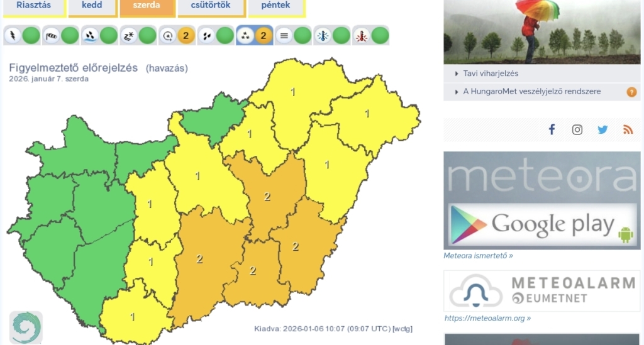Screen dimensions: 644x345
Task: Open the RSS feed icon
Action: pyautogui.click(x=628, y=129)
